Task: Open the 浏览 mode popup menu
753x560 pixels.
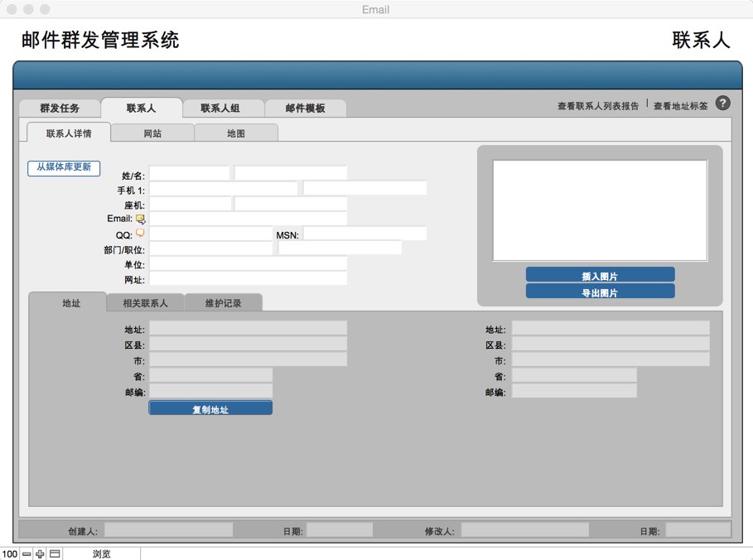Action: coord(101,553)
